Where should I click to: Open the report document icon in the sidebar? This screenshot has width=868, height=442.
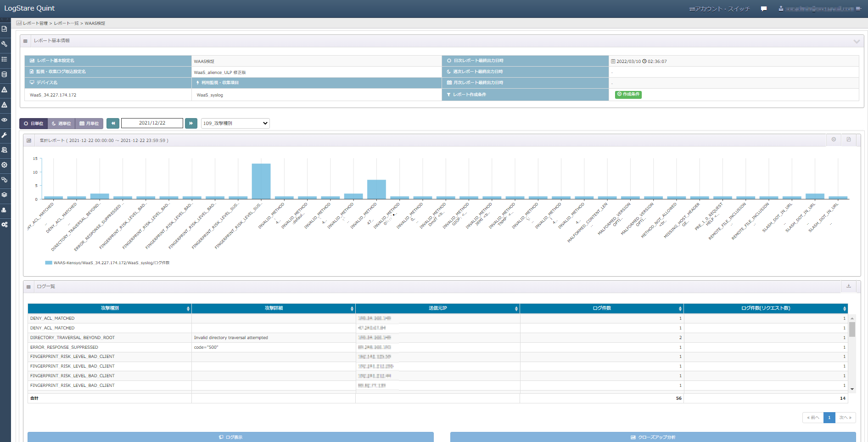pos(5,28)
